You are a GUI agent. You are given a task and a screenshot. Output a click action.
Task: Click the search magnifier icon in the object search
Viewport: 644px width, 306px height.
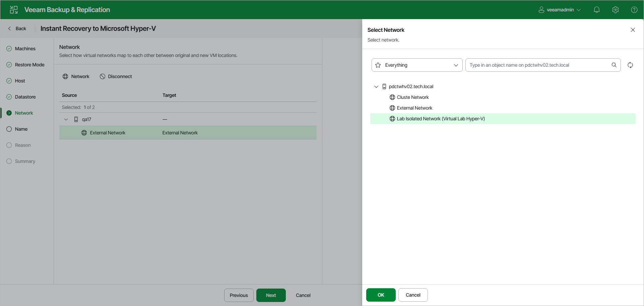coord(615,65)
